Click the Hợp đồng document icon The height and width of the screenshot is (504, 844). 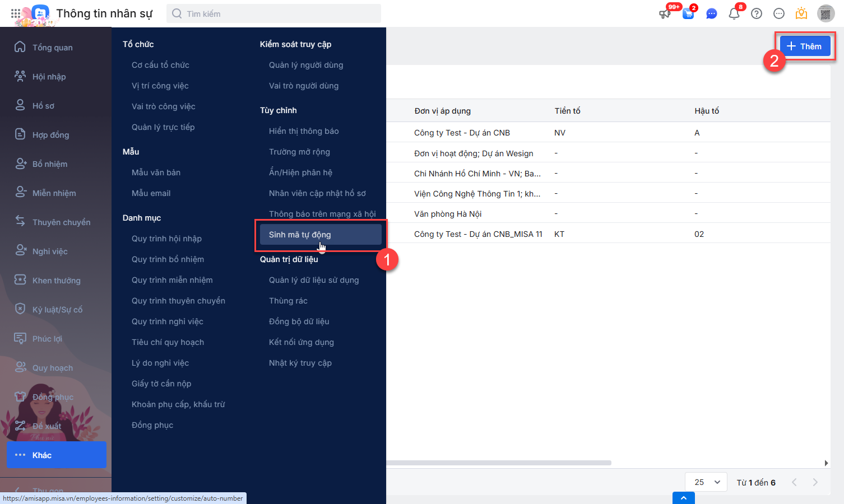point(20,134)
